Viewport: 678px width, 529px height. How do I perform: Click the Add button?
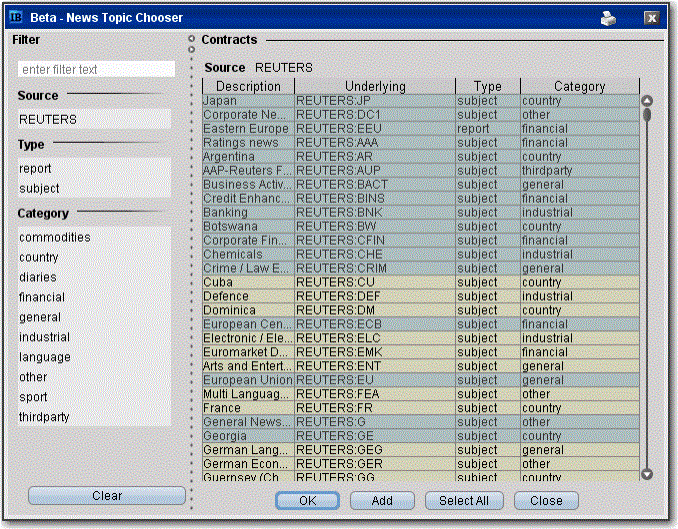(382, 500)
